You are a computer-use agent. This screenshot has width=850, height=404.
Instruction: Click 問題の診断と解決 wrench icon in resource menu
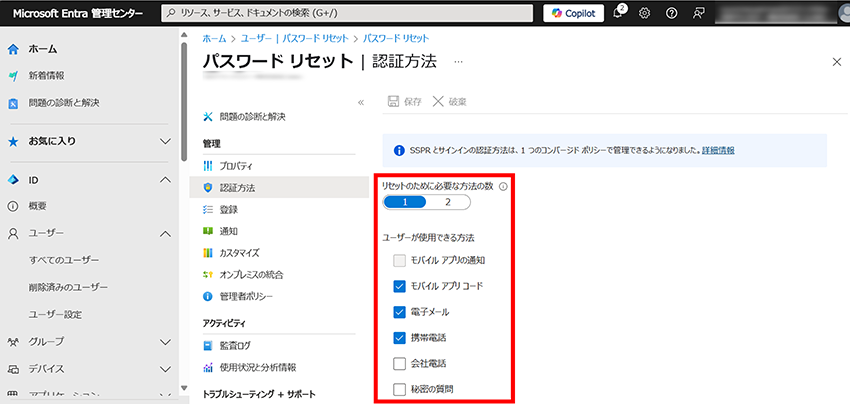coord(208,117)
